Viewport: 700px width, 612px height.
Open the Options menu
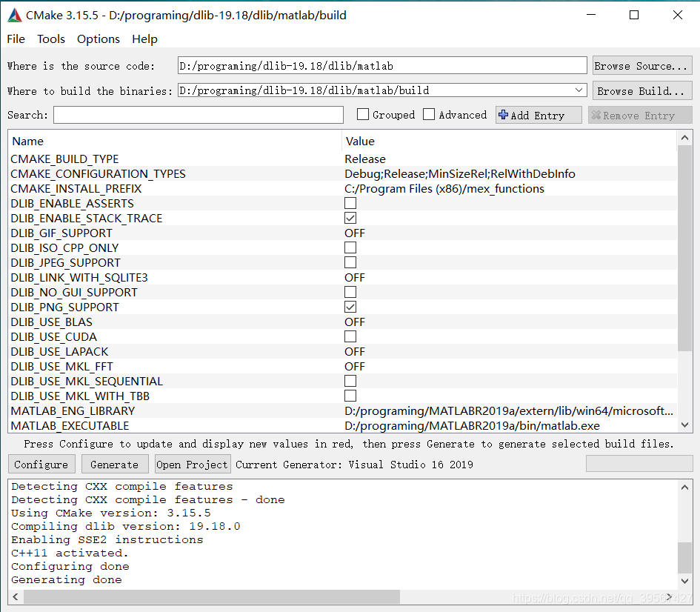point(98,39)
